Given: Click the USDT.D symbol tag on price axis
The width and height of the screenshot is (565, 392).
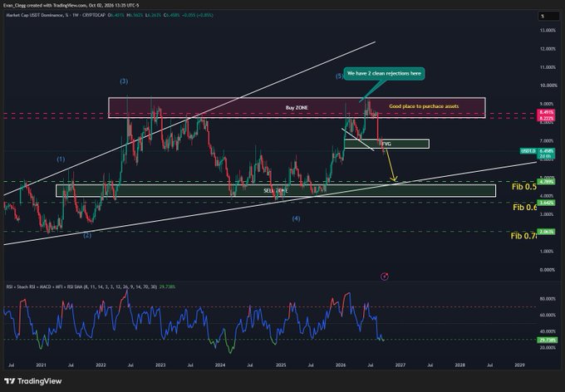Looking at the screenshot, I should click(x=528, y=151).
